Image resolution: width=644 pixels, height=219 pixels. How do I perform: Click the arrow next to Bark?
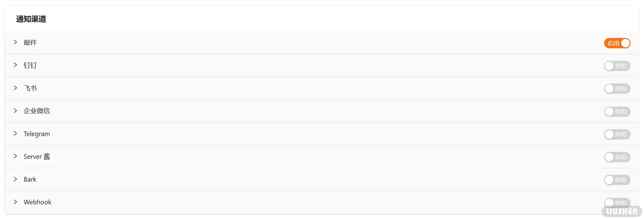15,179
